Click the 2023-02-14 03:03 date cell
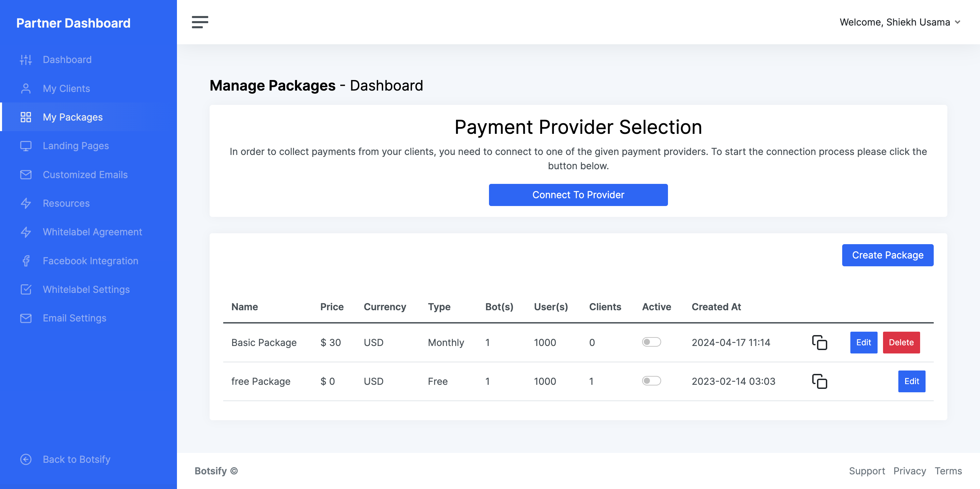This screenshot has height=489, width=980. tap(733, 381)
